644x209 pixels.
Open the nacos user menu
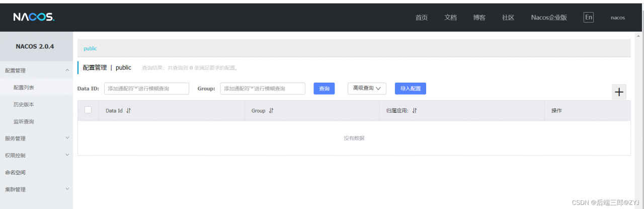618,18
